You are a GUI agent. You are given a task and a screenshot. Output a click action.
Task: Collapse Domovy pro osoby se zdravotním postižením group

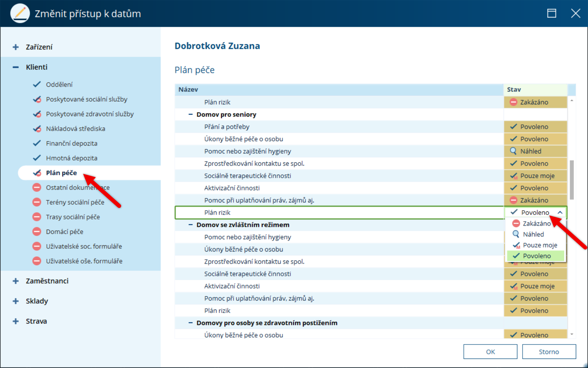pyautogui.click(x=191, y=323)
